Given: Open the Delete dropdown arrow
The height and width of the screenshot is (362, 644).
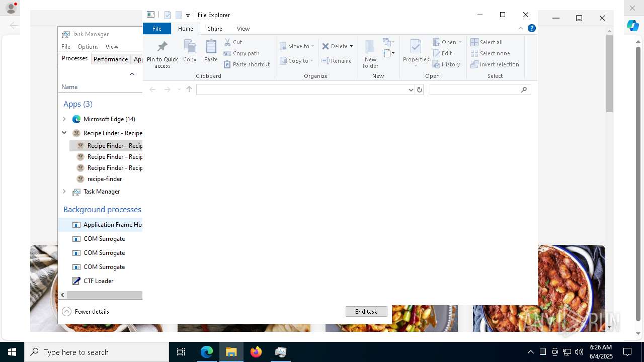Looking at the screenshot, I should tap(351, 46).
